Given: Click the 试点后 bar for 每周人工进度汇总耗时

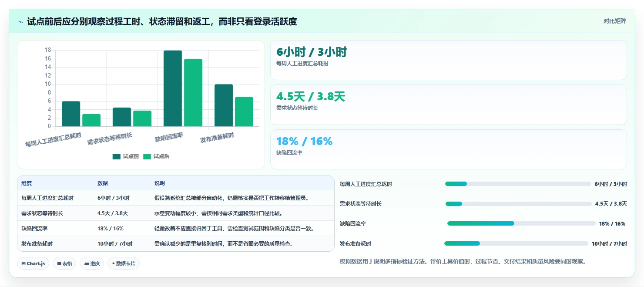Looking at the screenshot, I should (91, 120).
